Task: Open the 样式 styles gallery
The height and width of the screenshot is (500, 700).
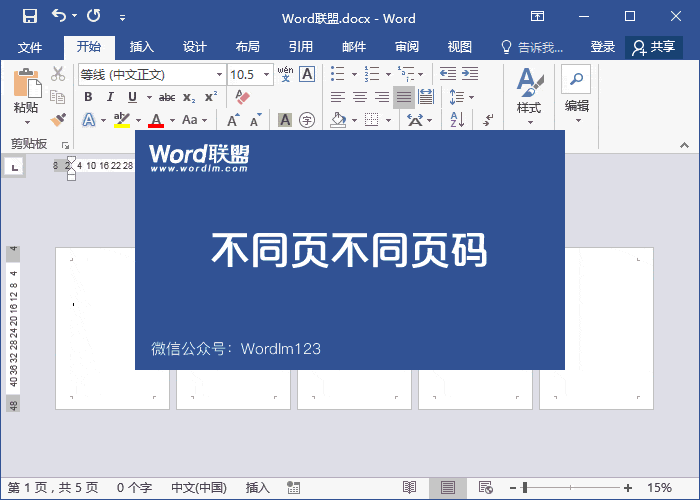Action: 530,96
